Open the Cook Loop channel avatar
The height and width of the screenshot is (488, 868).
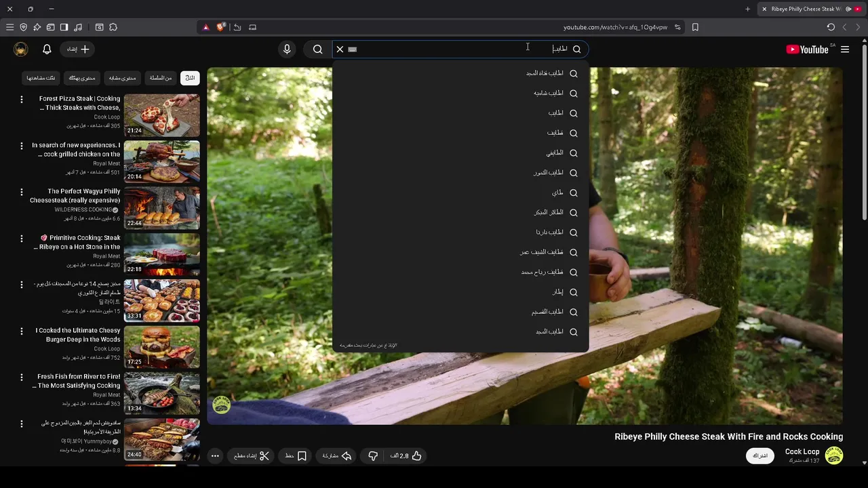pos(834,455)
